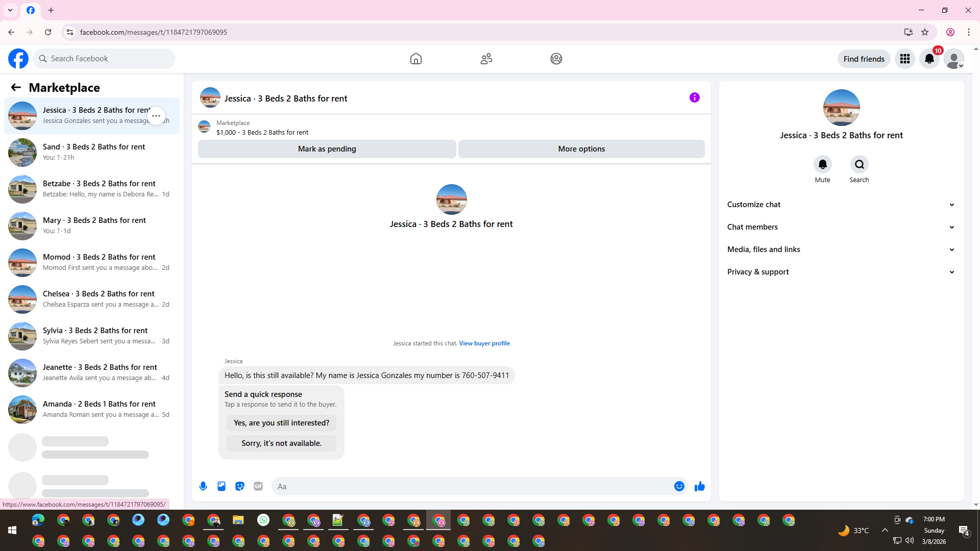The image size is (980, 551).
Task: Expand Media, files and links section
Action: pos(841,249)
